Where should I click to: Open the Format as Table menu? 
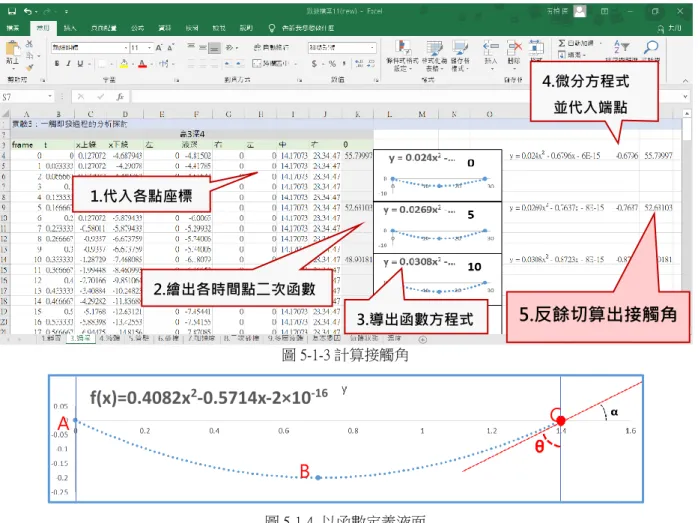click(x=434, y=56)
